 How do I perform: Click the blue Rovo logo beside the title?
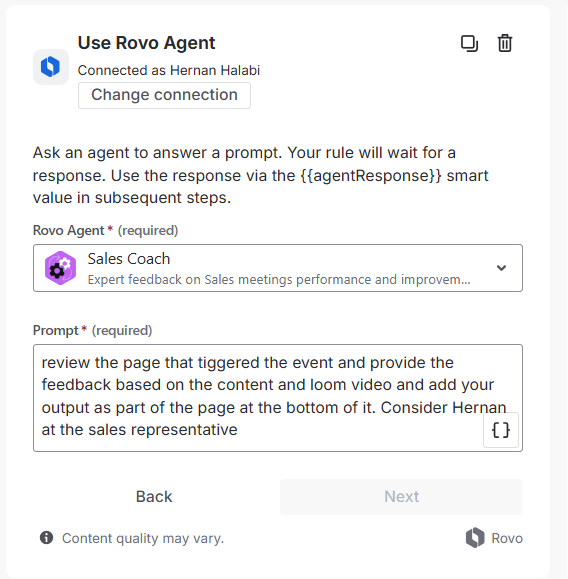point(51,67)
